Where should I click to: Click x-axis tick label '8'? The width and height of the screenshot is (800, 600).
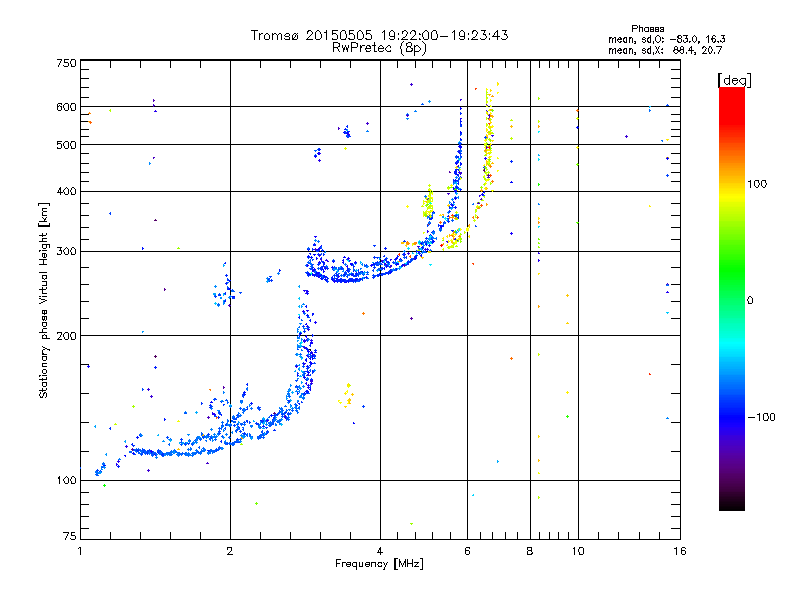(530, 551)
